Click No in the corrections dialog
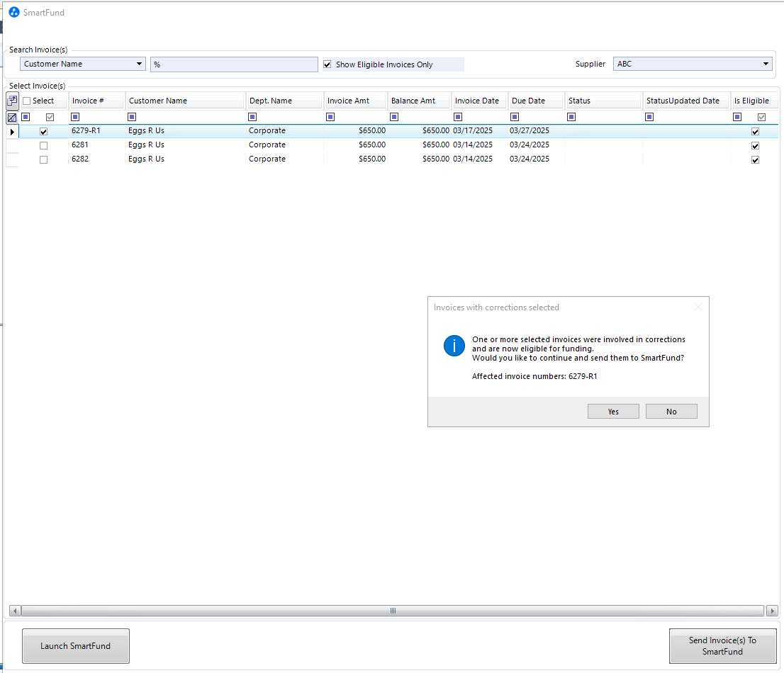Image resolution: width=784 pixels, height=673 pixels. [x=671, y=411]
